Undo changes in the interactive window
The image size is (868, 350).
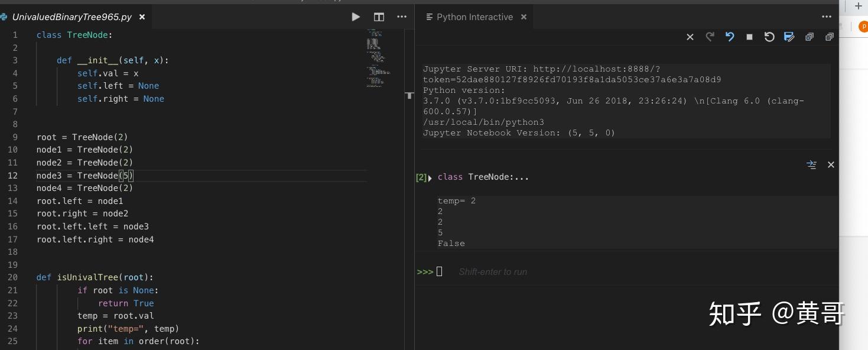pyautogui.click(x=730, y=37)
